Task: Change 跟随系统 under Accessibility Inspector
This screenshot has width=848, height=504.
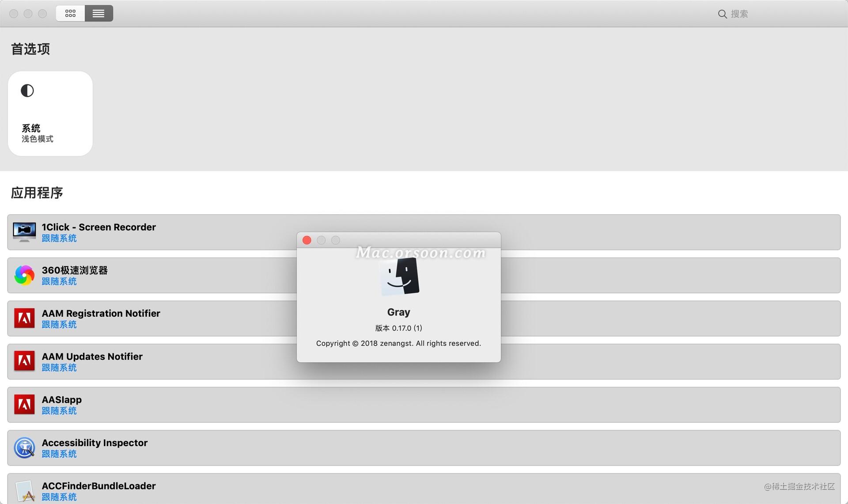Action: coord(59,454)
